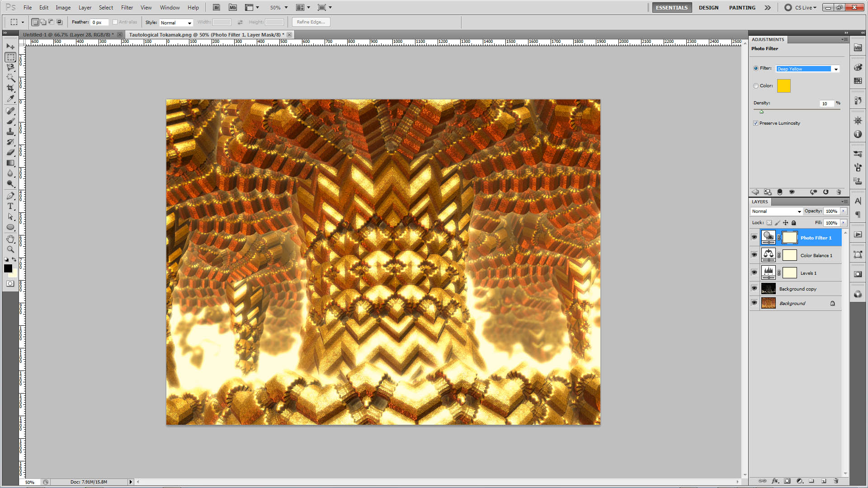Select the Eraser tool
The width and height of the screenshot is (868, 488).
point(10,152)
